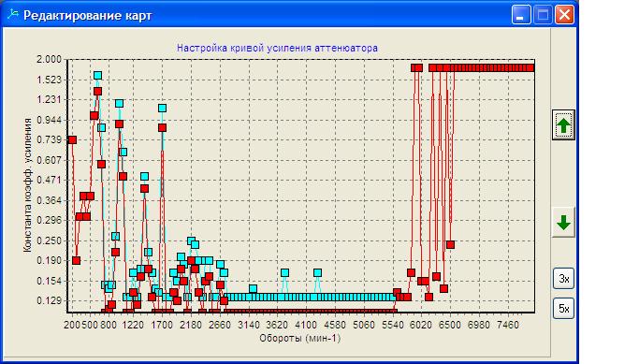639x364 pixels.
Task: Select cyan peak point at 1700 rpm
Action: point(162,108)
